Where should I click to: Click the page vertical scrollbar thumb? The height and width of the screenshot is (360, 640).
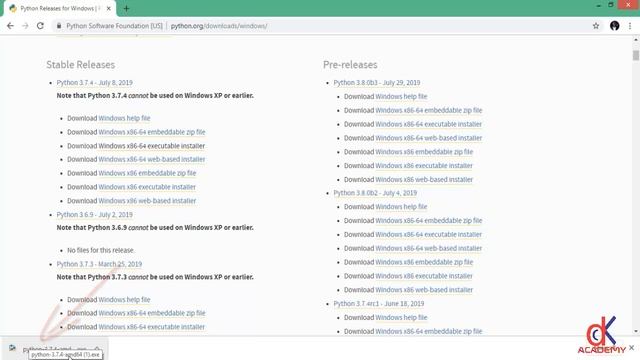(x=636, y=55)
